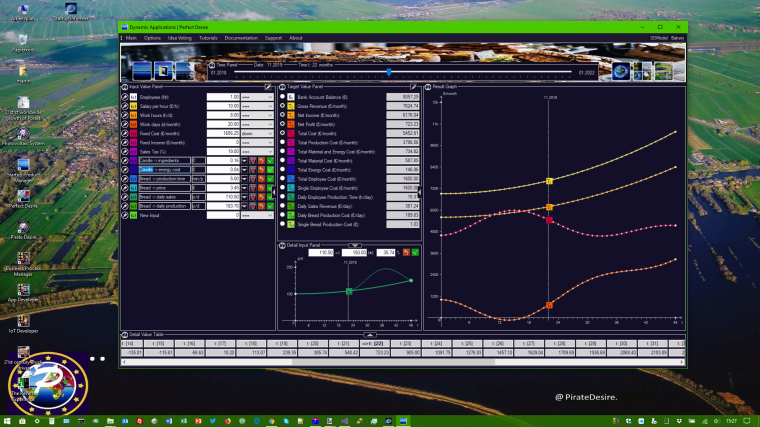Expand Detail Value Table with the up arrow
Screen dimensions: 760x427
tap(370, 335)
